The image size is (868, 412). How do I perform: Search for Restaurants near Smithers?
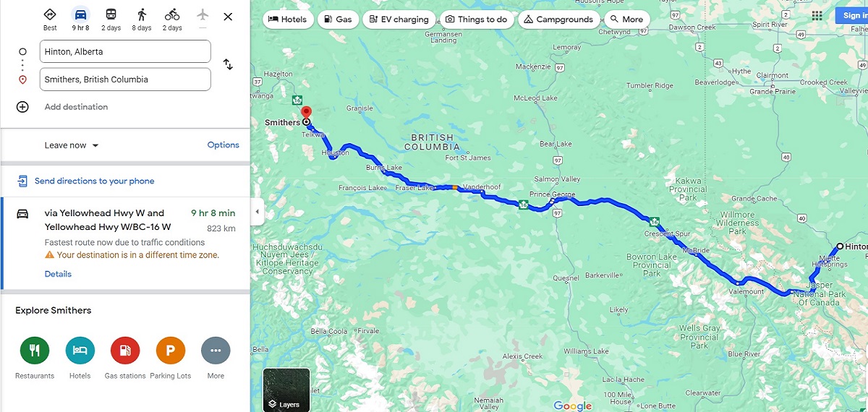(35, 351)
